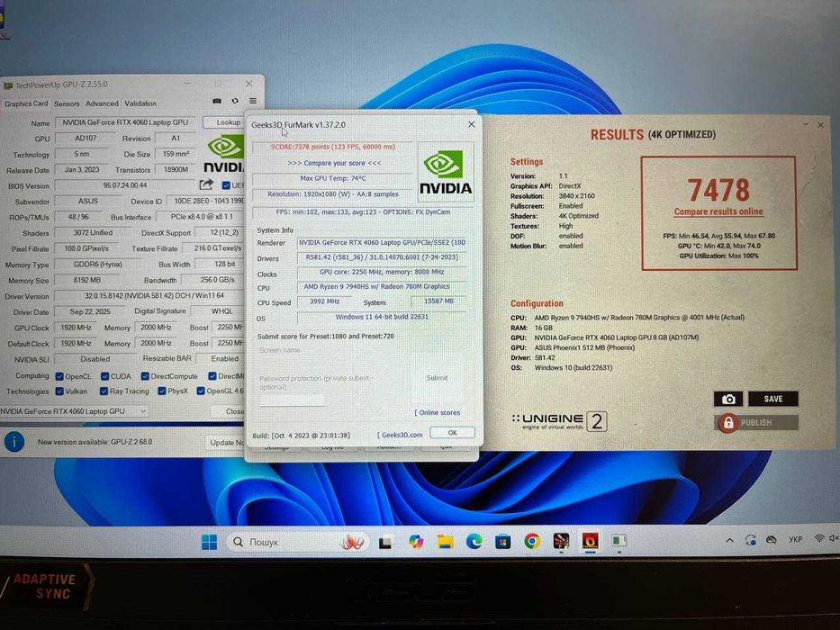Click Driver Version field in GPU-Z
This screenshot has width=840, height=630.
[150, 296]
